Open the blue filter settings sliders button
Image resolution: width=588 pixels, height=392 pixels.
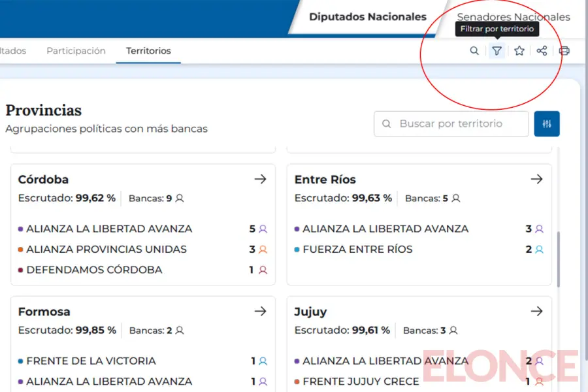pyautogui.click(x=547, y=123)
